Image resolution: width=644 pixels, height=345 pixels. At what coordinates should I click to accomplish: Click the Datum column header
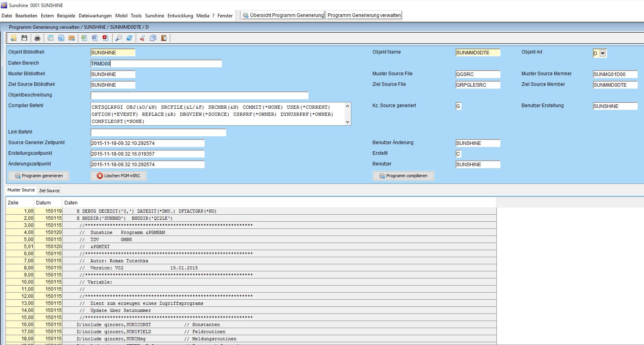48,203
